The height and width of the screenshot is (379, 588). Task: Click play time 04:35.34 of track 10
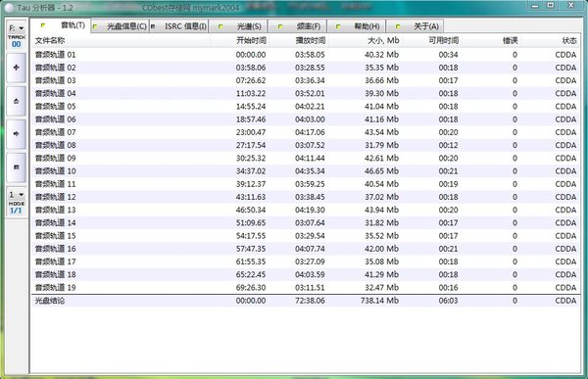(x=310, y=171)
